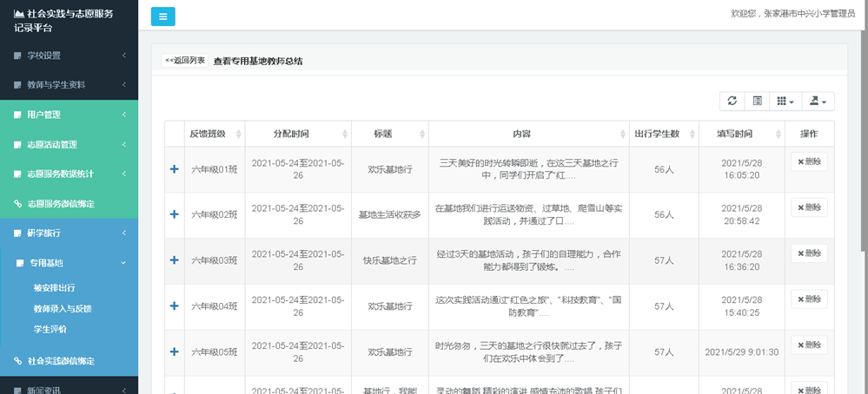The height and width of the screenshot is (394, 868).
Task: Delete the 六年级04班 record
Action: coord(809,299)
